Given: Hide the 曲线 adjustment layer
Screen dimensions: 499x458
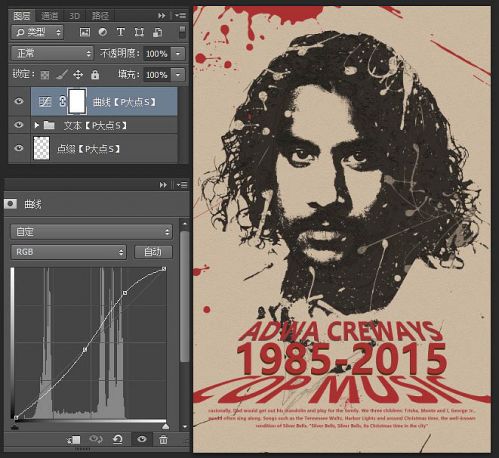Looking at the screenshot, I should click(x=19, y=101).
